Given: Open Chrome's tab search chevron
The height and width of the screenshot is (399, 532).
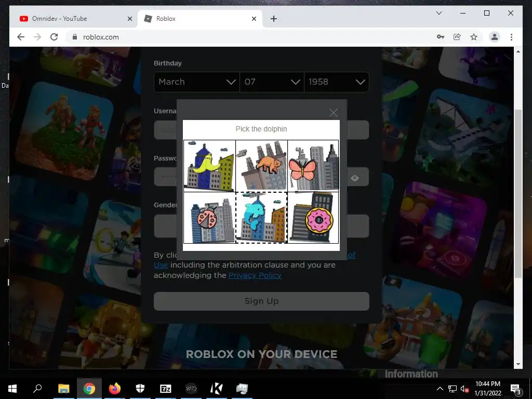Looking at the screenshot, I should coord(438,13).
